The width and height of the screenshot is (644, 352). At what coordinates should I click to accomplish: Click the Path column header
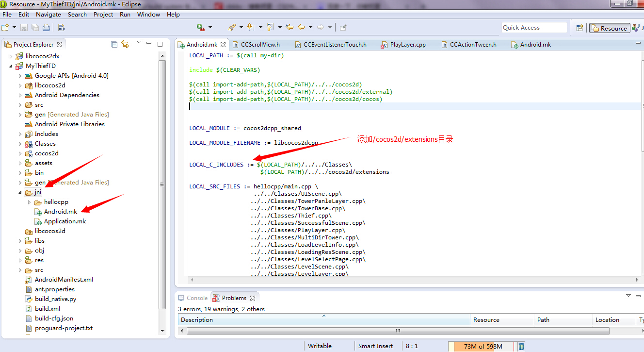563,319
